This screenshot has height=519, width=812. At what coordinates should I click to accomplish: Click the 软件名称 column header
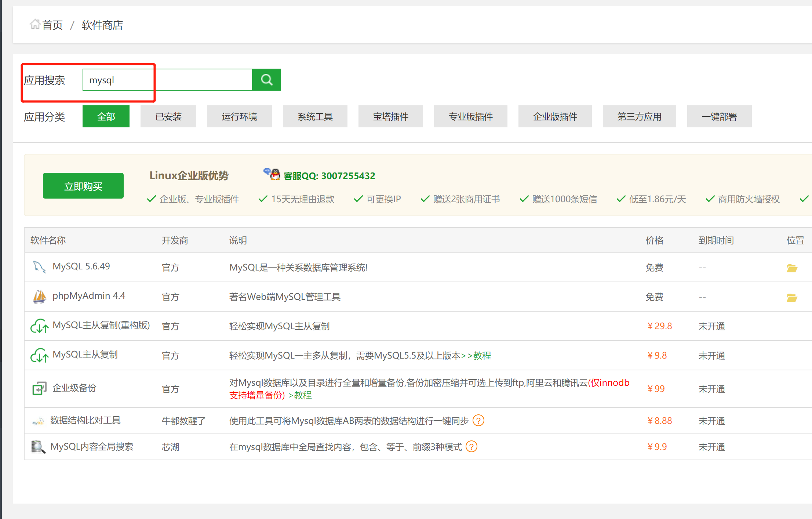(x=48, y=240)
